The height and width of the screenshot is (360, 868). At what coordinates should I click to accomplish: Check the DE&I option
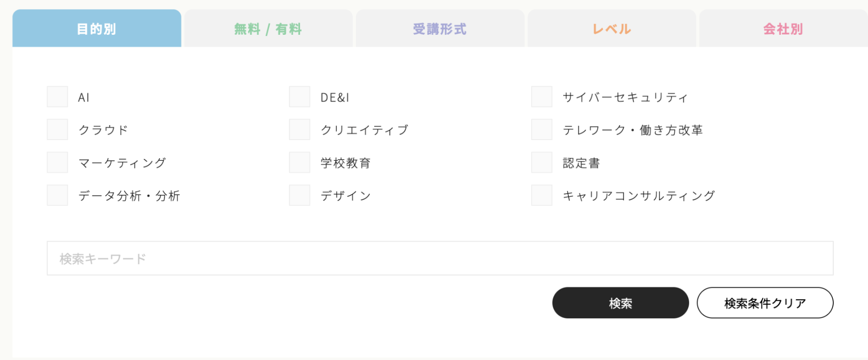pyautogui.click(x=300, y=97)
